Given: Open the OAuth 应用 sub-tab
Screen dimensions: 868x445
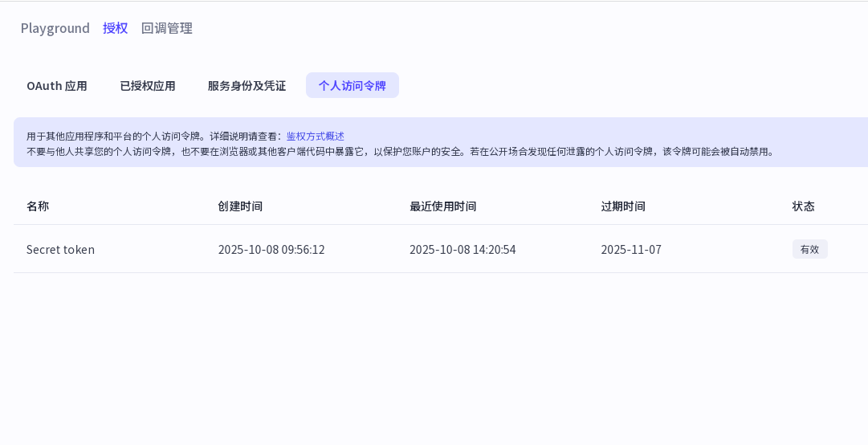Looking at the screenshot, I should pyautogui.click(x=57, y=86).
